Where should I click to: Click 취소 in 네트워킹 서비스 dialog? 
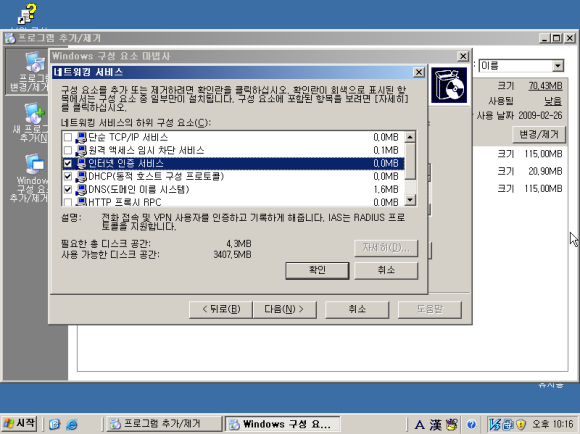386,270
